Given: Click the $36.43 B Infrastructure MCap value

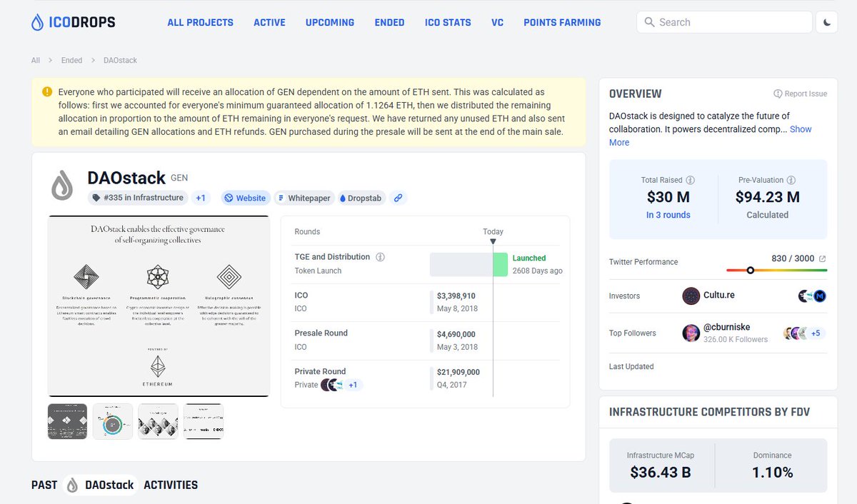Looking at the screenshot, I should (660, 472).
